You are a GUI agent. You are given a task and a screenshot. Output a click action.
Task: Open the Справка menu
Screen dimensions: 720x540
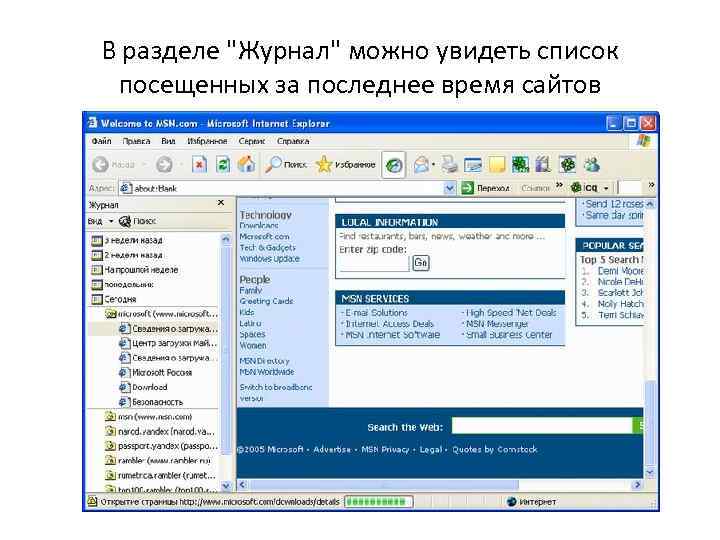pyautogui.click(x=293, y=141)
